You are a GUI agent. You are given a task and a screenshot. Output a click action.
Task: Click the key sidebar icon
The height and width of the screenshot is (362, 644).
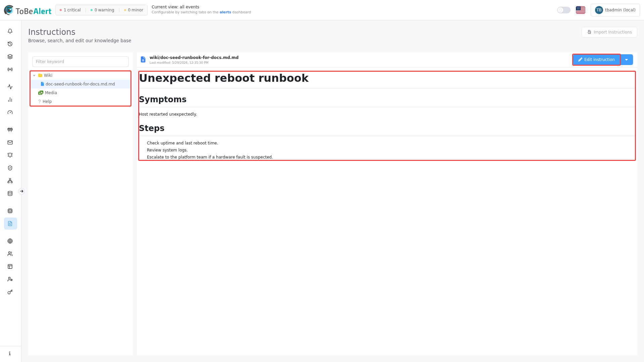(x=10, y=292)
